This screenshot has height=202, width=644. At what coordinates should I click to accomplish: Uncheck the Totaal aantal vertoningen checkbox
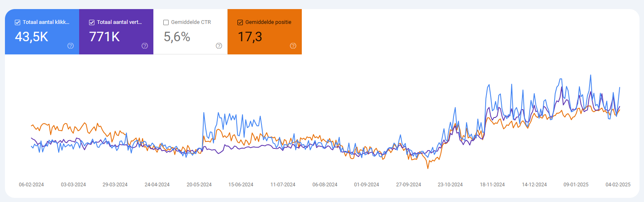click(x=92, y=22)
